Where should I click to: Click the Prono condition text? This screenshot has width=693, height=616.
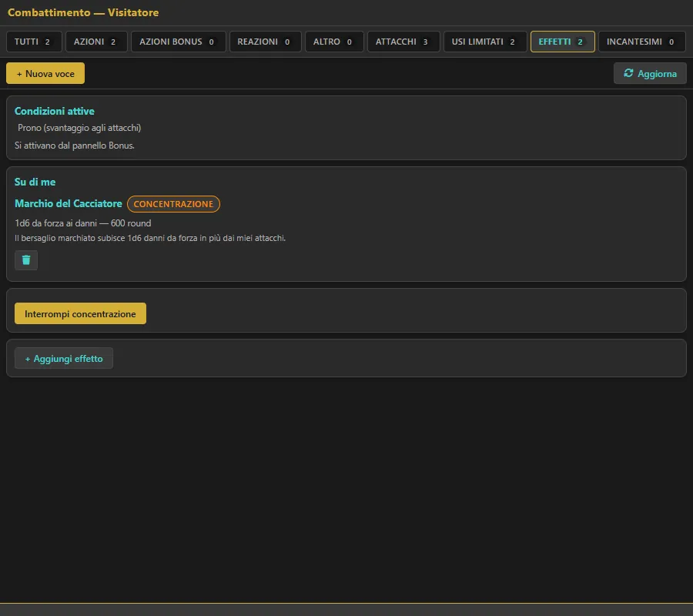point(79,128)
